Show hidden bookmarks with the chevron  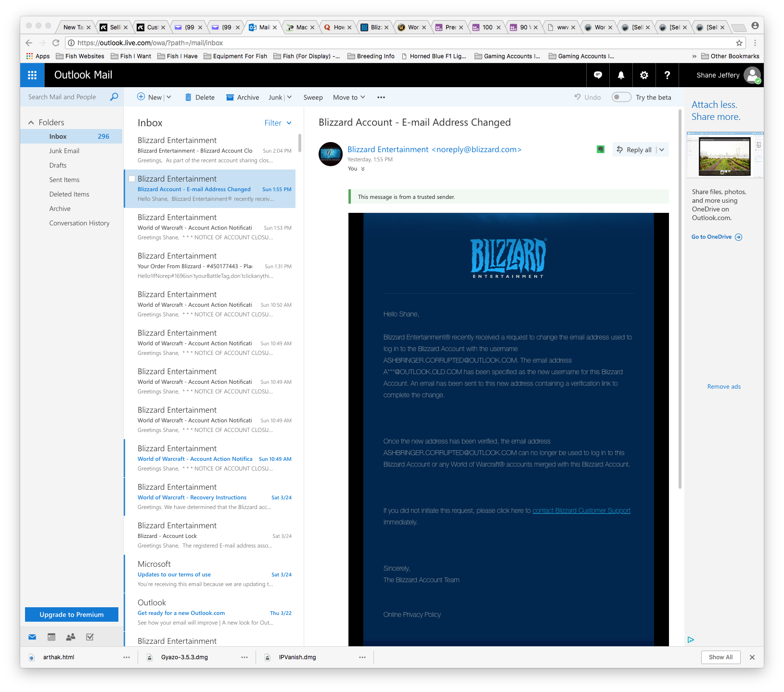(x=694, y=56)
